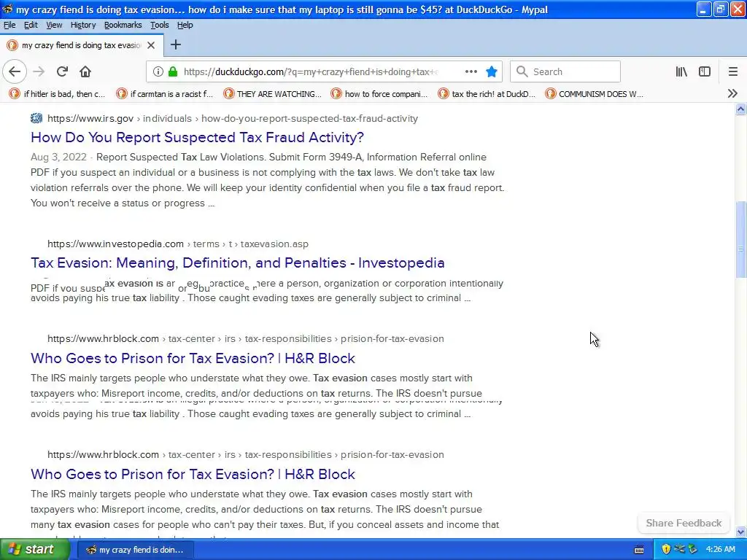Screen dimensions: 747x560
Task: Click the taskbar clock 4:26 AM
Action: click(720, 550)
